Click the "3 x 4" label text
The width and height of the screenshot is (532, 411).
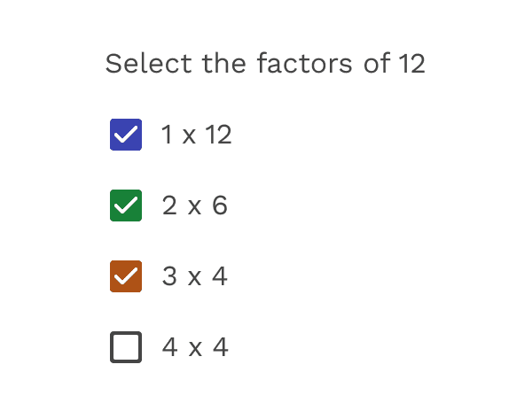pos(194,276)
